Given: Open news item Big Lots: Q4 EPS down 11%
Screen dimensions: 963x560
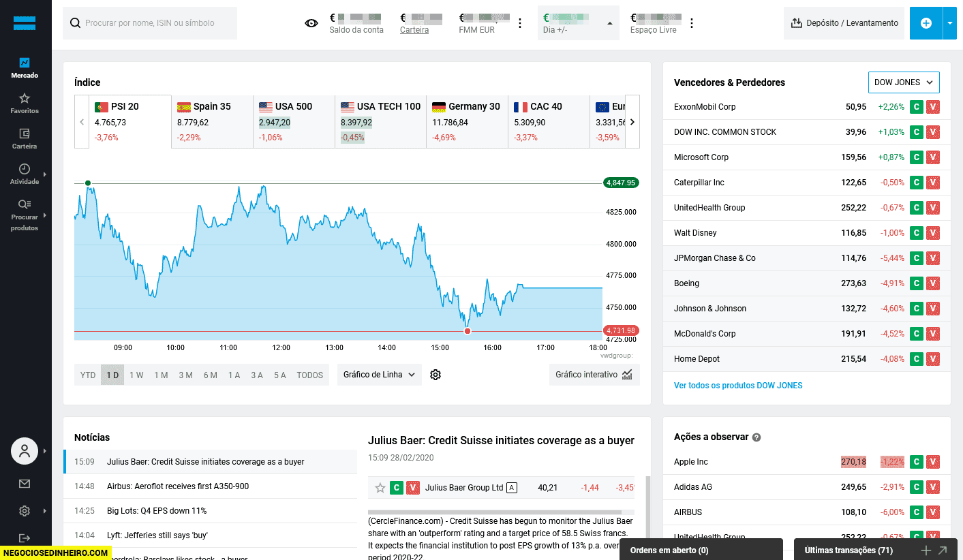Looking at the screenshot, I should 210,511.
